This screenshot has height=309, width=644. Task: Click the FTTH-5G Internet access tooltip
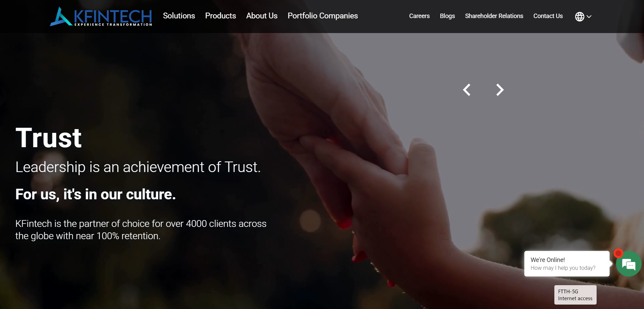(575, 295)
